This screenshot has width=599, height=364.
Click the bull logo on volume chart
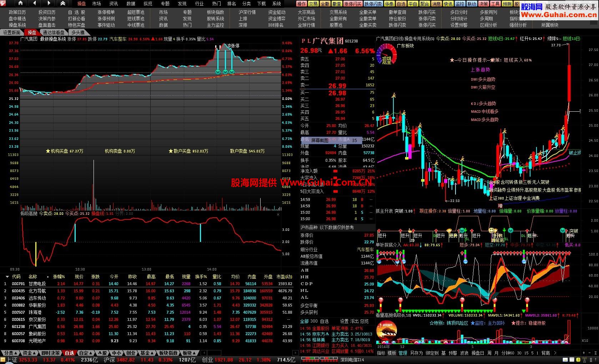(x=386, y=330)
